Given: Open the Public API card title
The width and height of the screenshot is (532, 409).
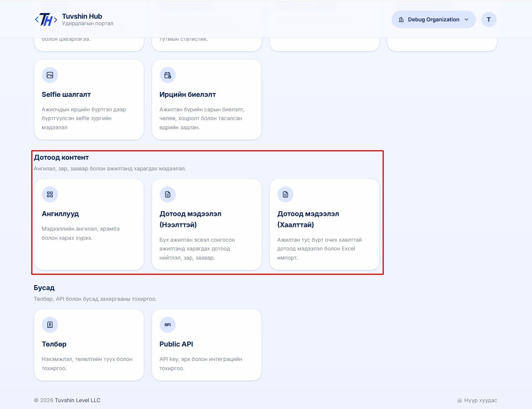Looking at the screenshot, I should [176, 344].
